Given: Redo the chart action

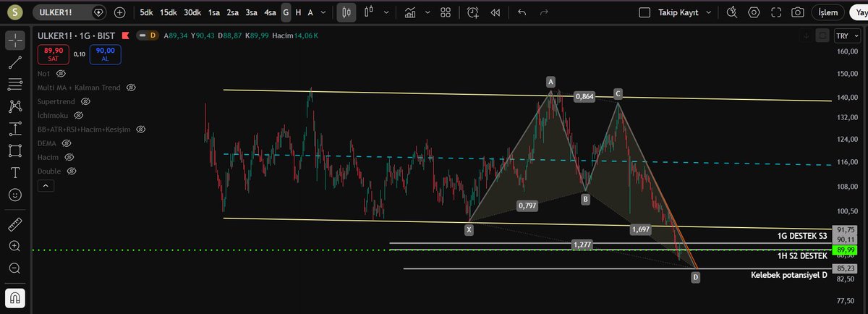Looking at the screenshot, I should (x=544, y=12).
